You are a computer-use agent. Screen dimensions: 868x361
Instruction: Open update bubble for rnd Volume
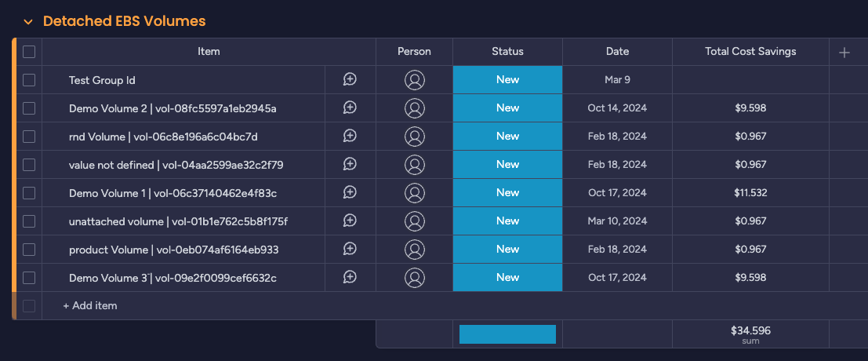pos(349,137)
